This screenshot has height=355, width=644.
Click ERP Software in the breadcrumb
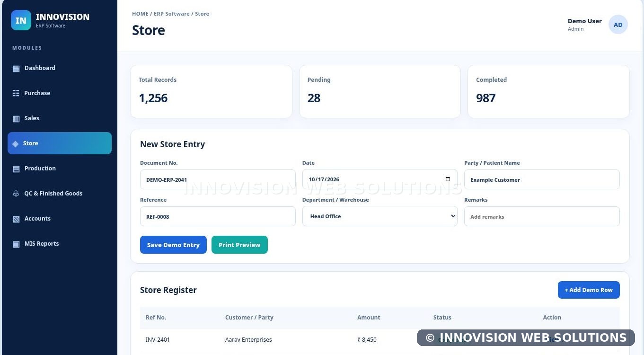click(x=172, y=14)
